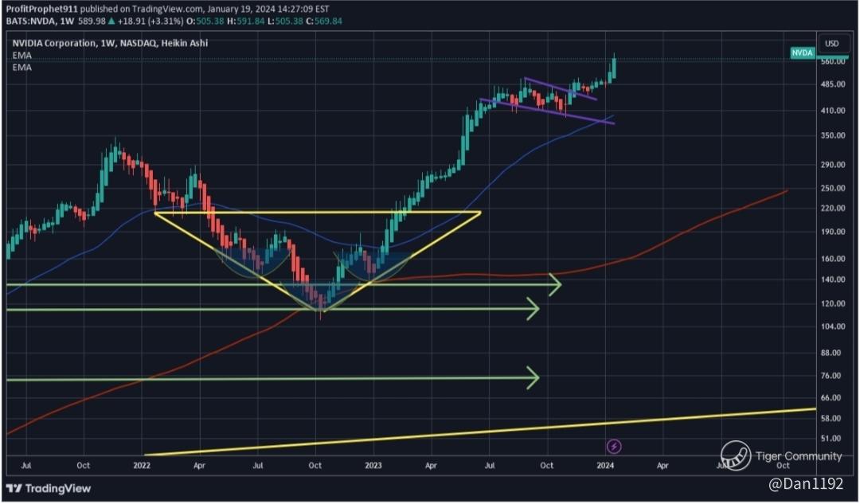
Task: Click the 51.00 price axis label
Action: coord(831,439)
